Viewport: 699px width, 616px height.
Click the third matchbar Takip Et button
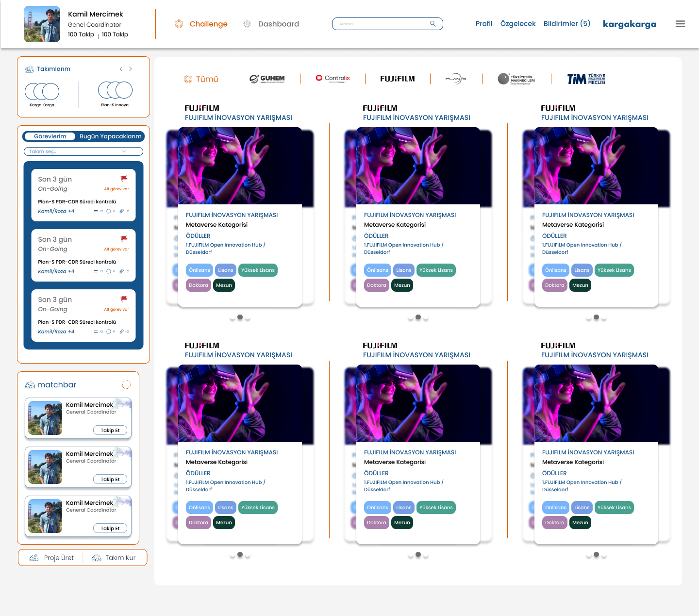[x=110, y=528]
